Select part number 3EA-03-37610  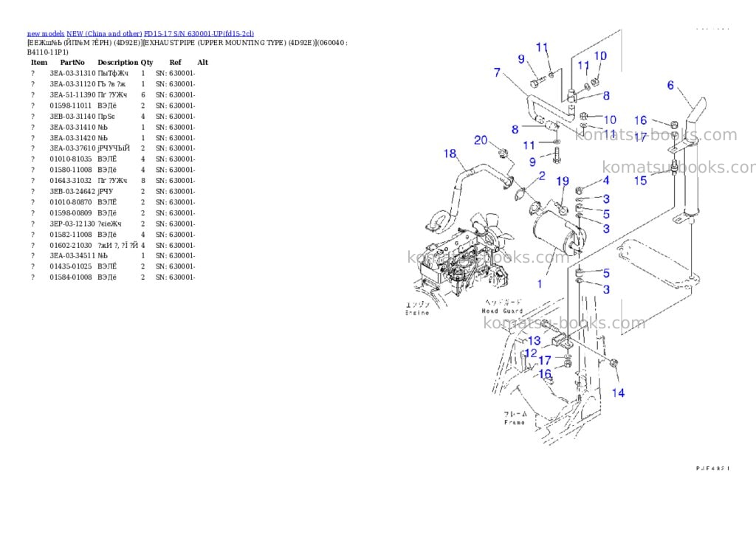pos(72,148)
